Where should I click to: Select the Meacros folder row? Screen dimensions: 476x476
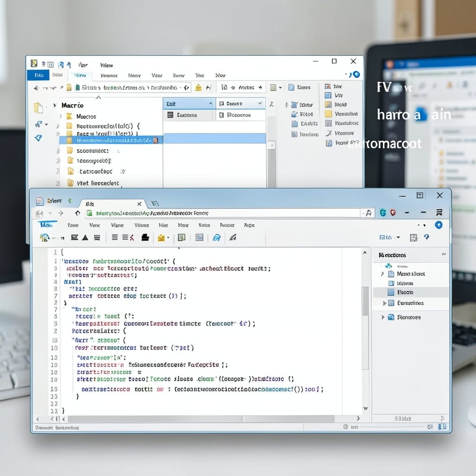tap(86, 117)
